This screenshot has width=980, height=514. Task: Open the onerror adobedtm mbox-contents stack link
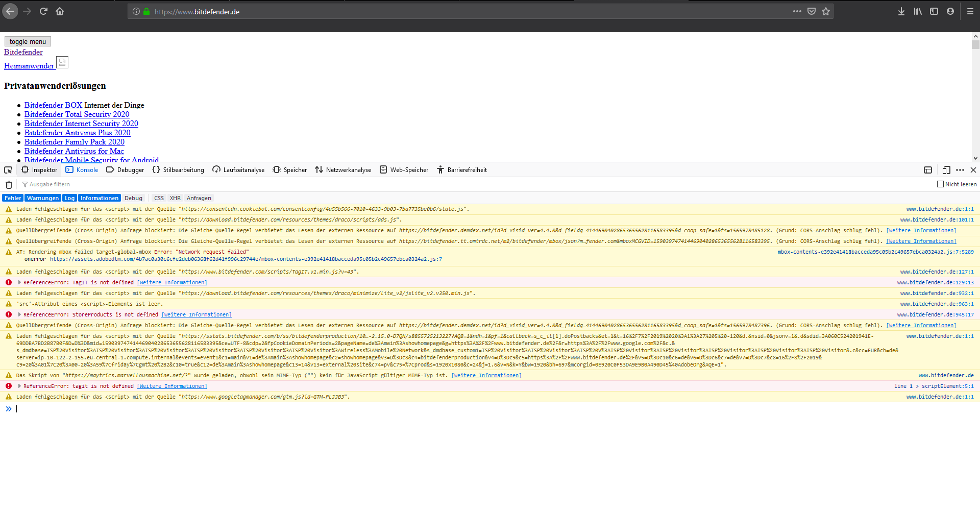(246, 259)
